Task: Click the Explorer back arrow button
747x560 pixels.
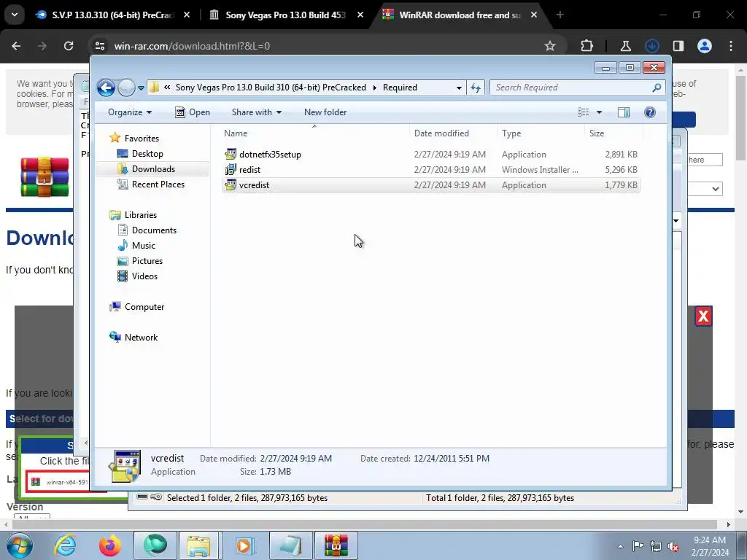Action: [x=106, y=87]
